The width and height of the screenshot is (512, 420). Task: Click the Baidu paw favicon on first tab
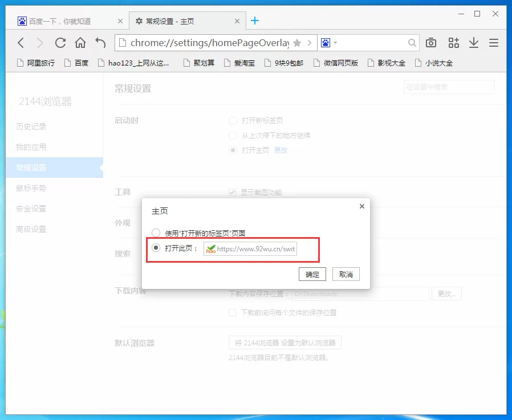22,21
